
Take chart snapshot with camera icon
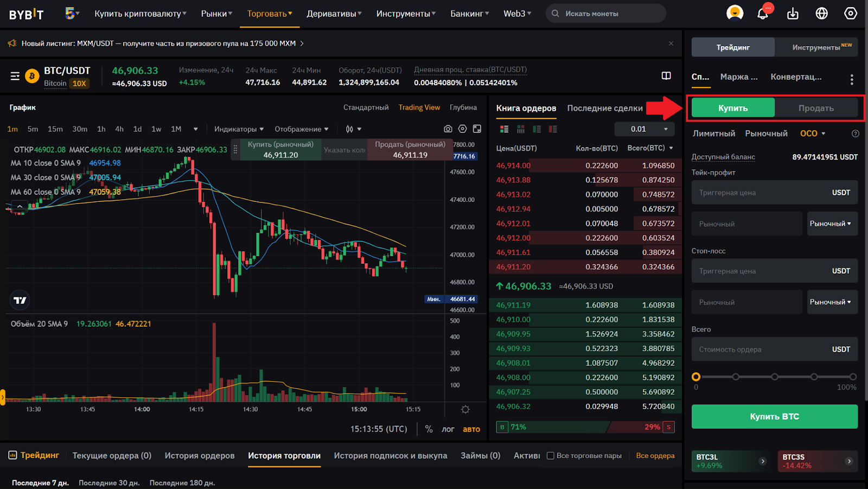448,129
